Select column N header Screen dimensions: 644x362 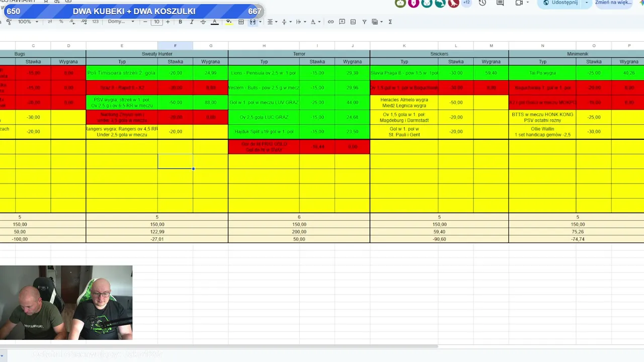tap(542, 46)
